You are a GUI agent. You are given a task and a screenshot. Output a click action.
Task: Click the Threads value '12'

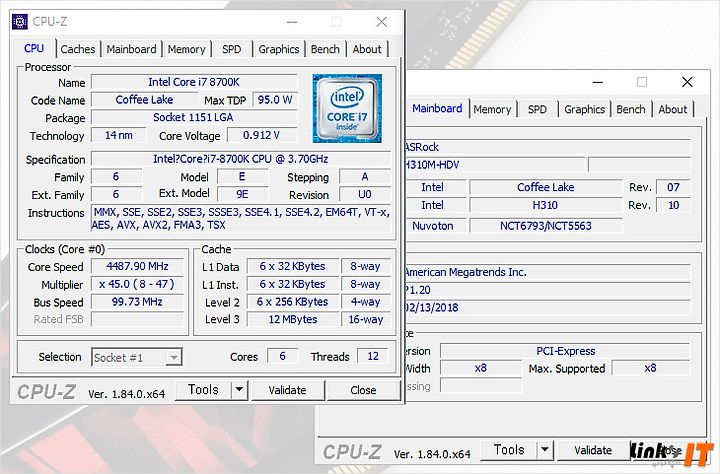click(373, 356)
